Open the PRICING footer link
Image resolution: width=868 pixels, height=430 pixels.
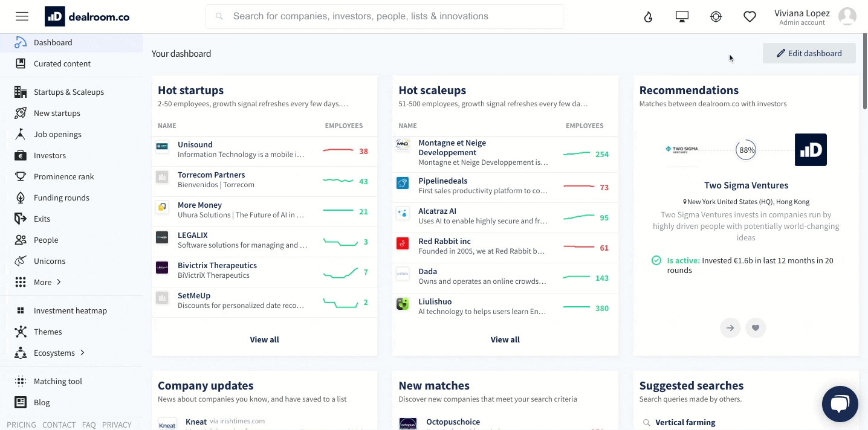click(x=21, y=425)
